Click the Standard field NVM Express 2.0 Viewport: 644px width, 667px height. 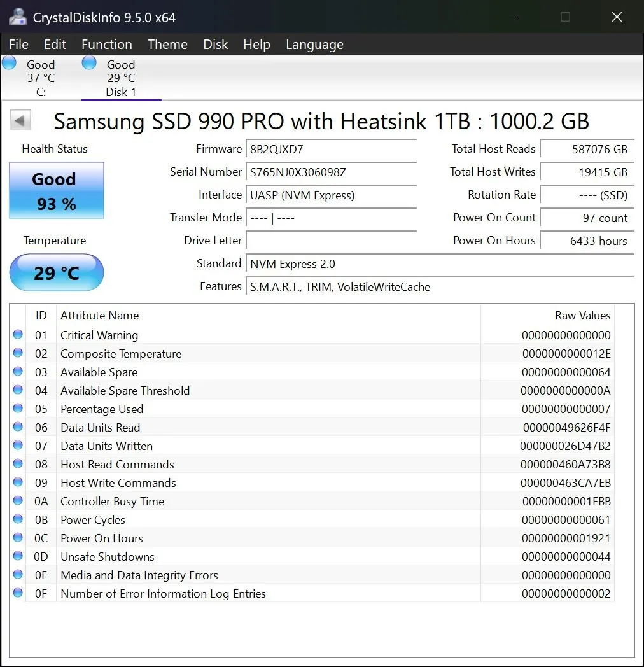440,264
